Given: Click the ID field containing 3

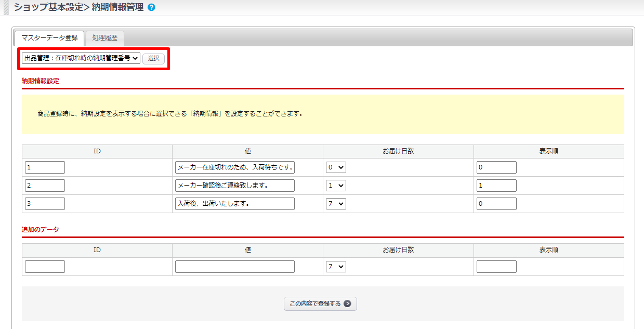Looking at the screenshot, I should [45, 204].
